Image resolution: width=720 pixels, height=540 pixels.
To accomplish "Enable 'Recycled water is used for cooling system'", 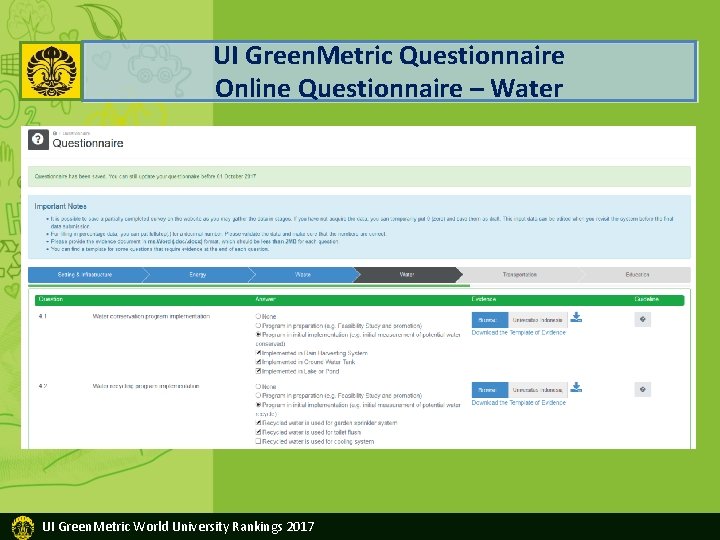I will click(x=258, y=441).
